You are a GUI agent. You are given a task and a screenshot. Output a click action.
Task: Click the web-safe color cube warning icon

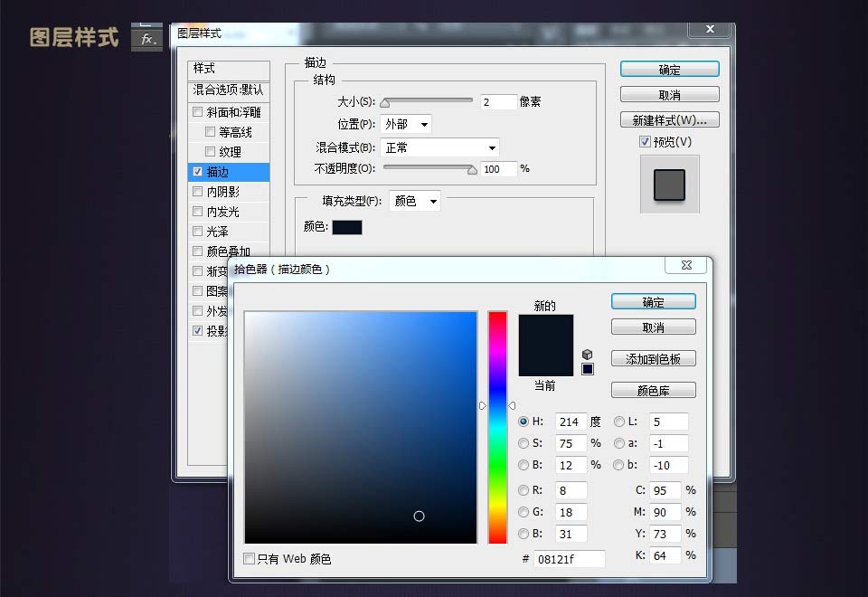(588, 355)
